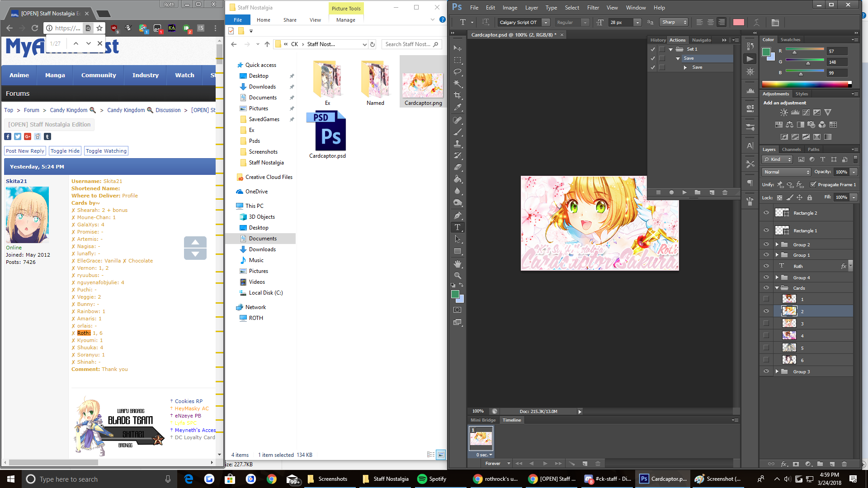868x488 pixels.
Task: Uncheck the Set 1 action checkbox
Action: 653,49
